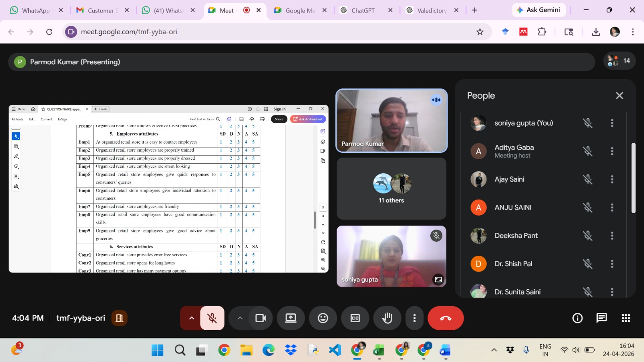Toggle closed captions button
The image size is (644, 362).
pos(355,318)
